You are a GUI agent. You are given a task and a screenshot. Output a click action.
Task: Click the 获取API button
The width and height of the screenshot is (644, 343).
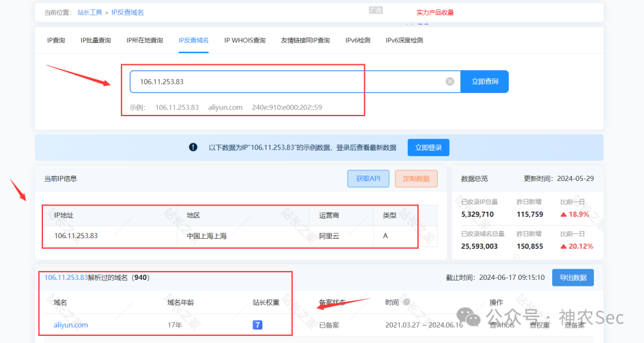368,178
